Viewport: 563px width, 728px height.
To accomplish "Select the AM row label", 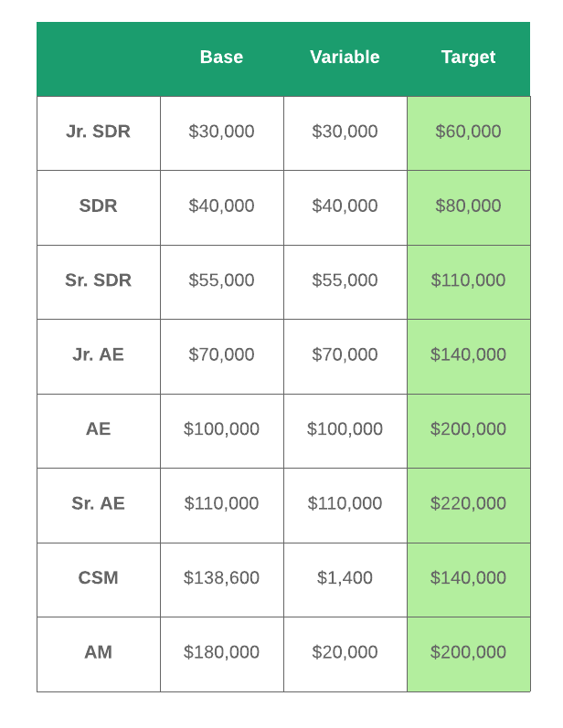I will [x=98, y=653].
